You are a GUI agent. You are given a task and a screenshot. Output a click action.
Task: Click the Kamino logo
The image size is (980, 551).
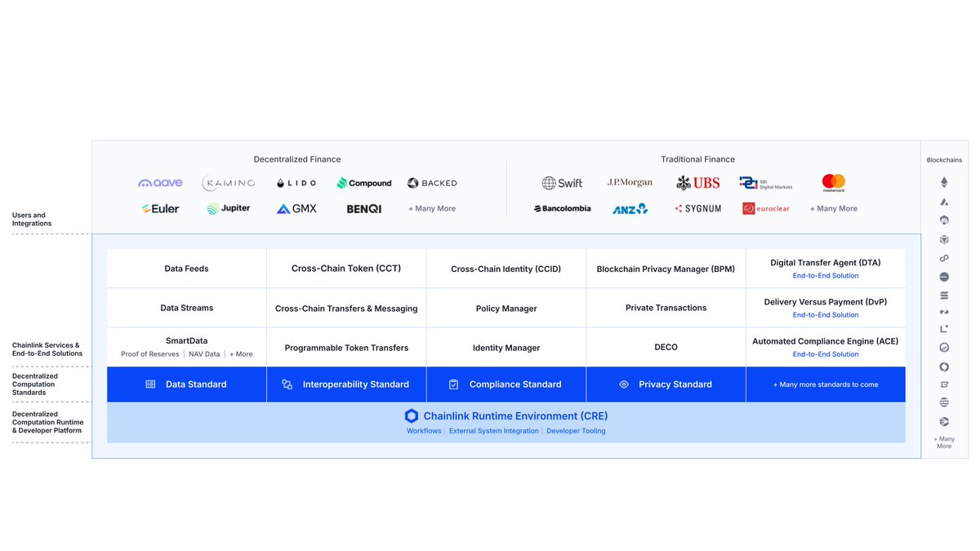(x=229, y=183)
